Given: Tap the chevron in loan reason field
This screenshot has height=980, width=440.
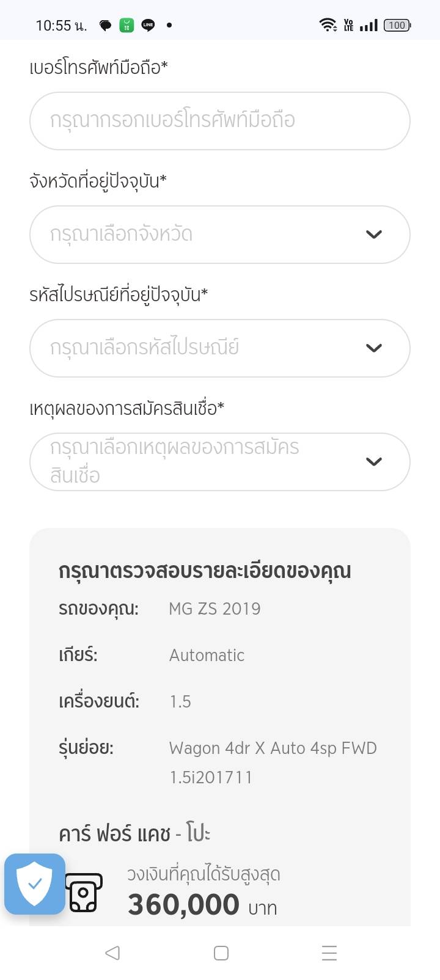Looking at the screenshot, I should [373, 462].
